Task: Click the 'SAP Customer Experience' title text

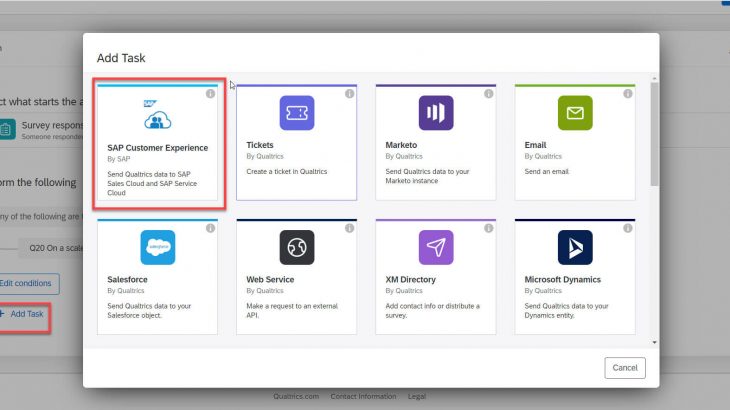Action: [x=157, y=148]
